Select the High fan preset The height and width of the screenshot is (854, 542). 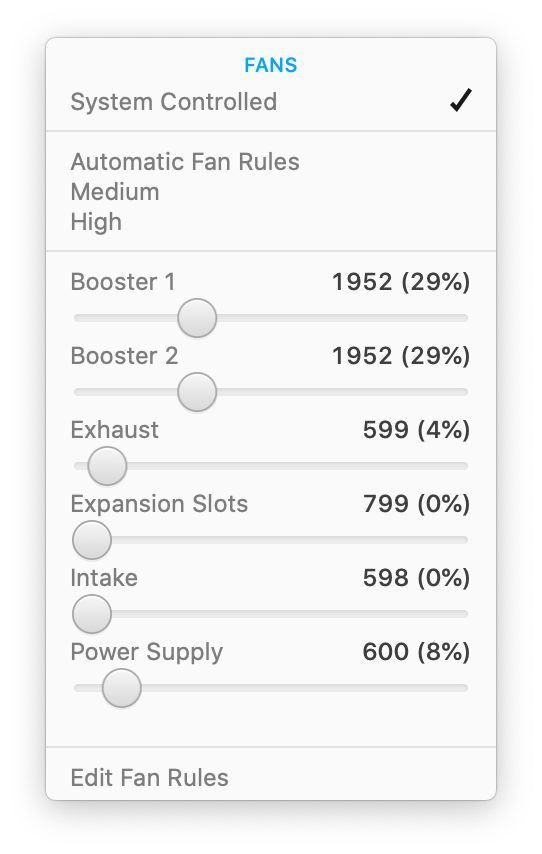(96, 222)
